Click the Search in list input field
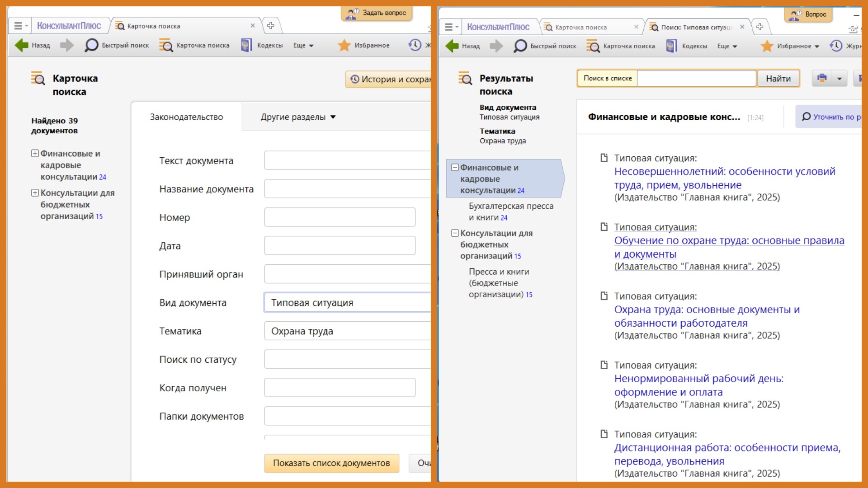 pyautogui.click(x=696, y=79)
